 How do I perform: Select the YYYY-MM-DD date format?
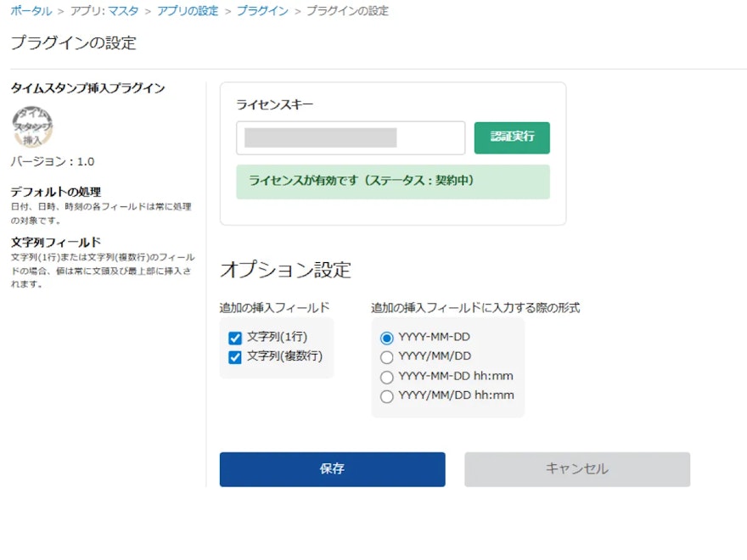(x=387, y=337)
